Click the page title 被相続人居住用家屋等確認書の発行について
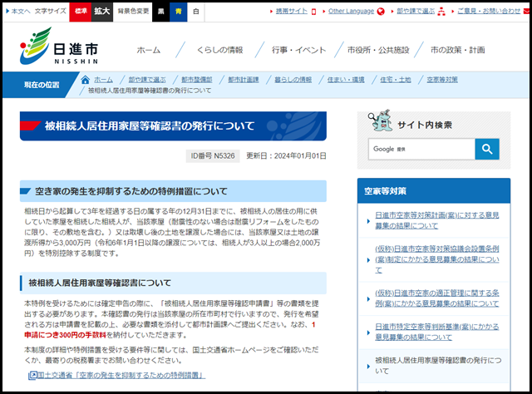Viewport: 532px width, 394px height. (150, 126)
